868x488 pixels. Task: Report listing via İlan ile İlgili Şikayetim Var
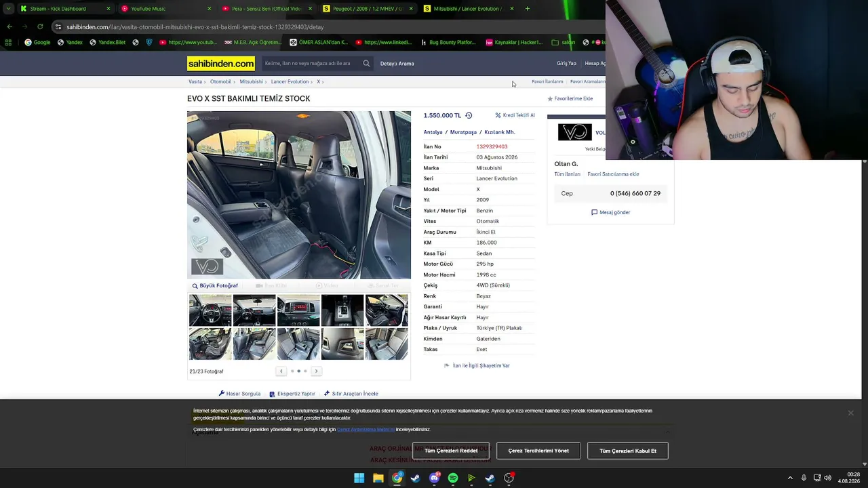[x=477, y=366]
